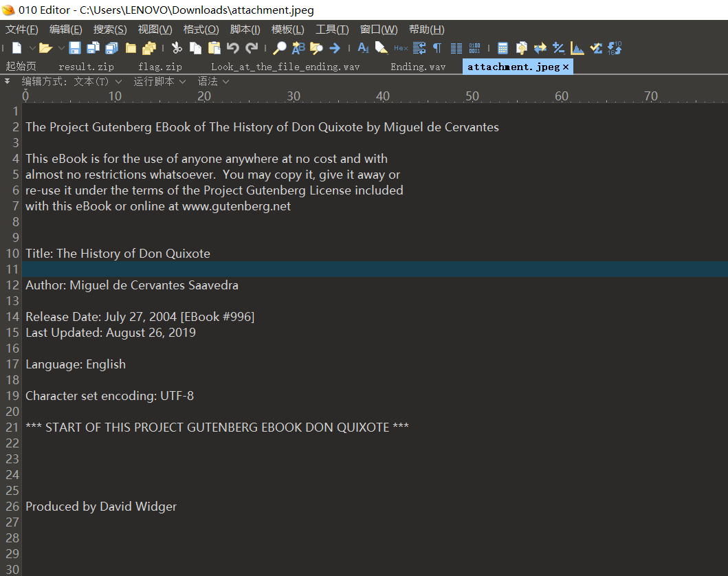The image size is (728, 576).
Task: Click the Save All icon
Action: click(112, 48)
